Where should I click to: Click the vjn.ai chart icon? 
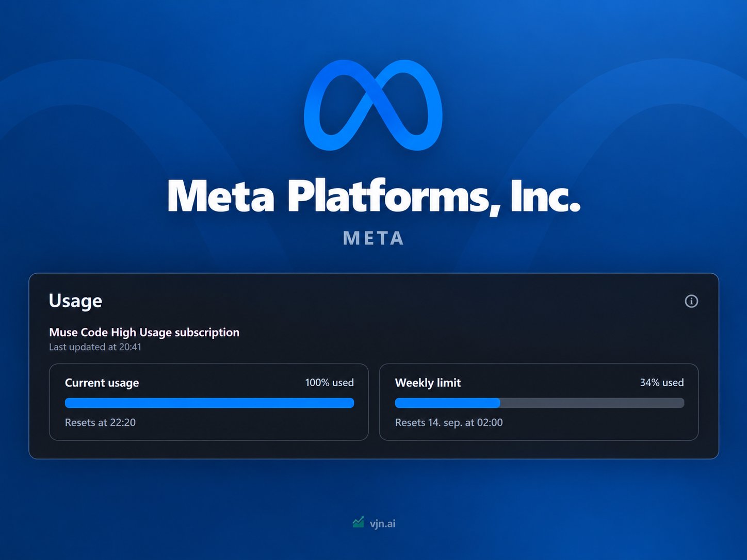click(358, 523)
